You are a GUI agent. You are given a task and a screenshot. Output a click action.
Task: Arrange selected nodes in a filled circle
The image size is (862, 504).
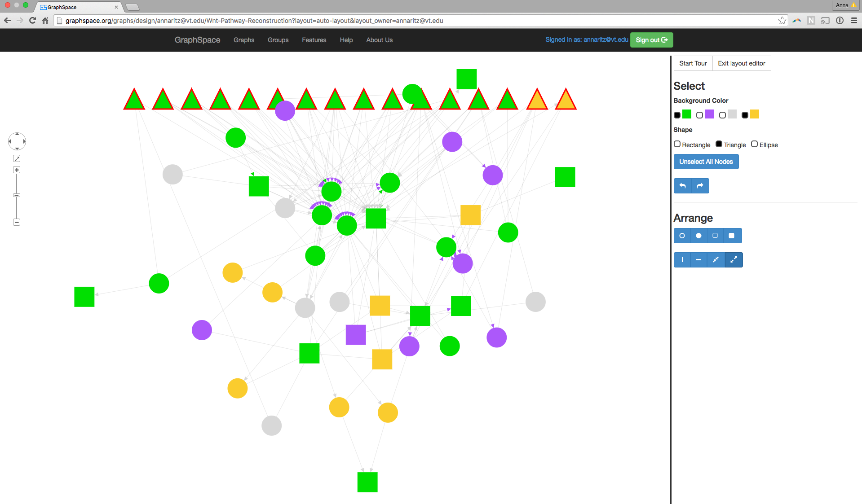(698, 236)
